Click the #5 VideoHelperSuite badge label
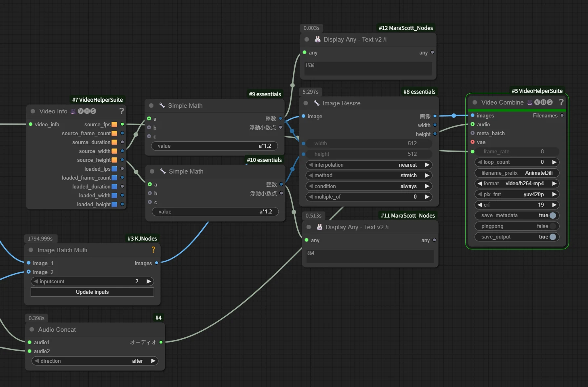 tap(537, 91)
